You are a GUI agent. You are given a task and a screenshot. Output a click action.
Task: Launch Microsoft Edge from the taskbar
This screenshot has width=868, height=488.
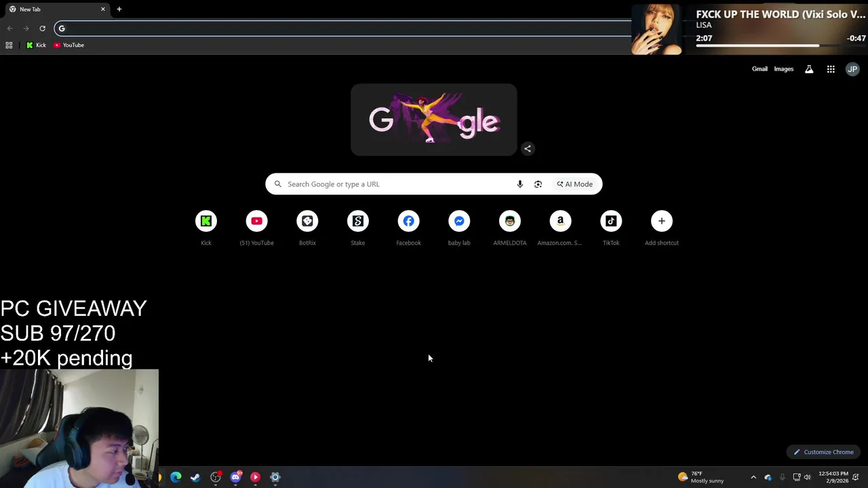(x=176, y=477)
